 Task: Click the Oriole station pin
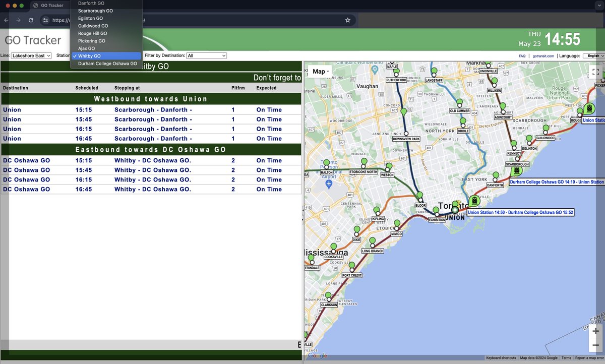(463, 123)
